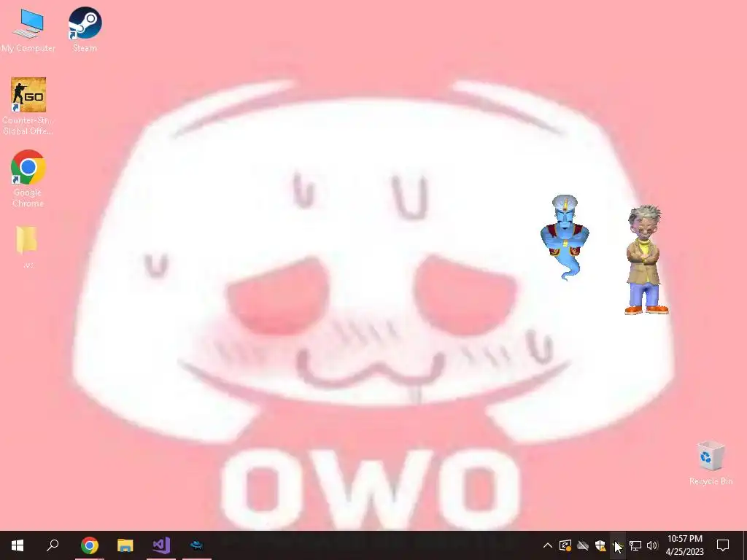Screen dimensions: 747x560
Task: Open the Windows Update tray icon
Action: tap(565, 545)
